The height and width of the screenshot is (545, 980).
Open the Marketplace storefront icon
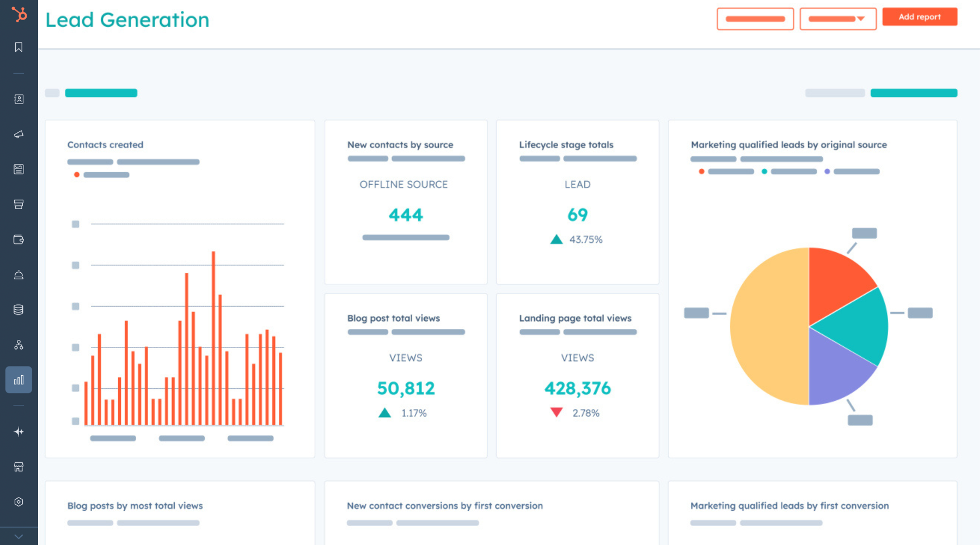coord(19,467)
